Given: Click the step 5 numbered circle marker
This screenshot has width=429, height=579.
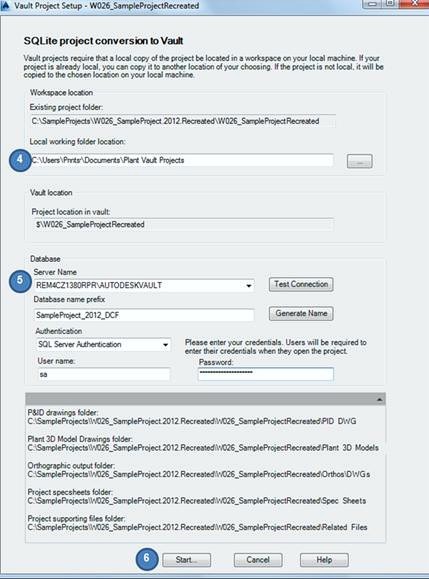Looking at the screenshot, I should (20, 280).
